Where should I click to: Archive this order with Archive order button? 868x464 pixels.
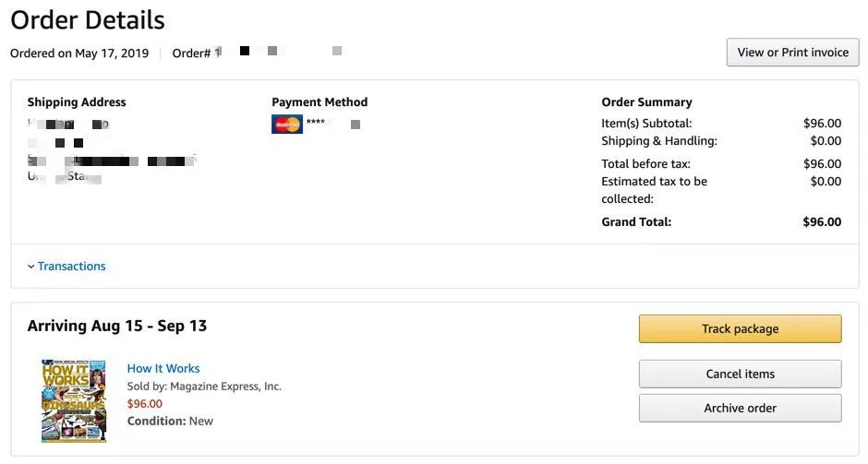(x=740, y=408)
